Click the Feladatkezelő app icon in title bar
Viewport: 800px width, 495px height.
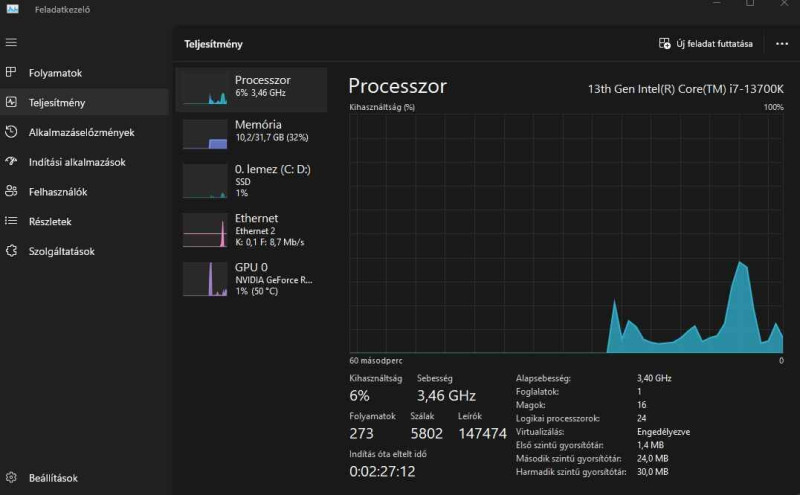(x=12, y=6)
